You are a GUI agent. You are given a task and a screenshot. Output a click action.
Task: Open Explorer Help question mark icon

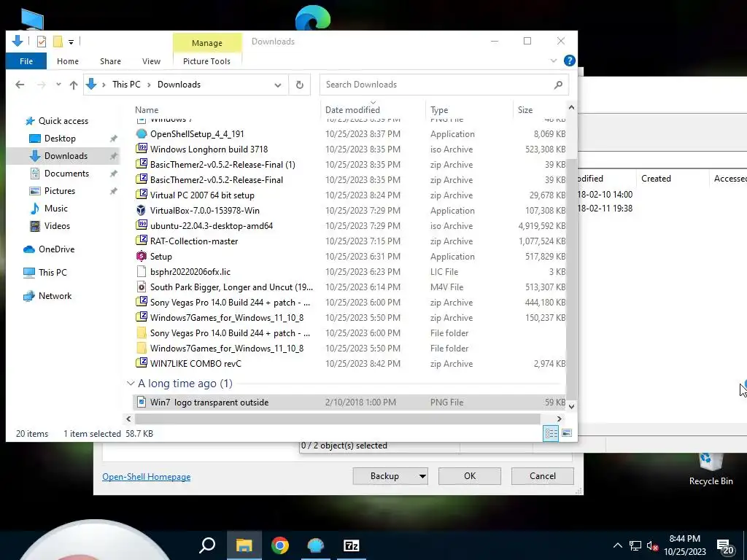point(569,61)
